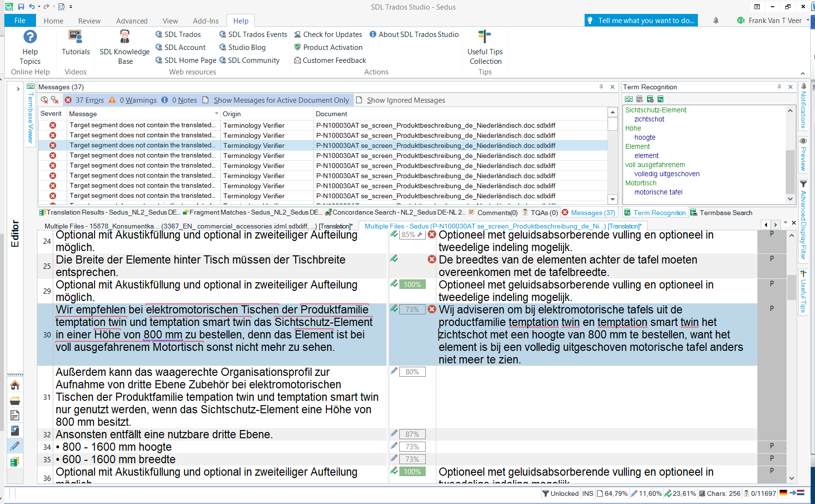The image size is (815, 504).
Task: Open SDL Community web resource
Action: click(x=249, y=60)
